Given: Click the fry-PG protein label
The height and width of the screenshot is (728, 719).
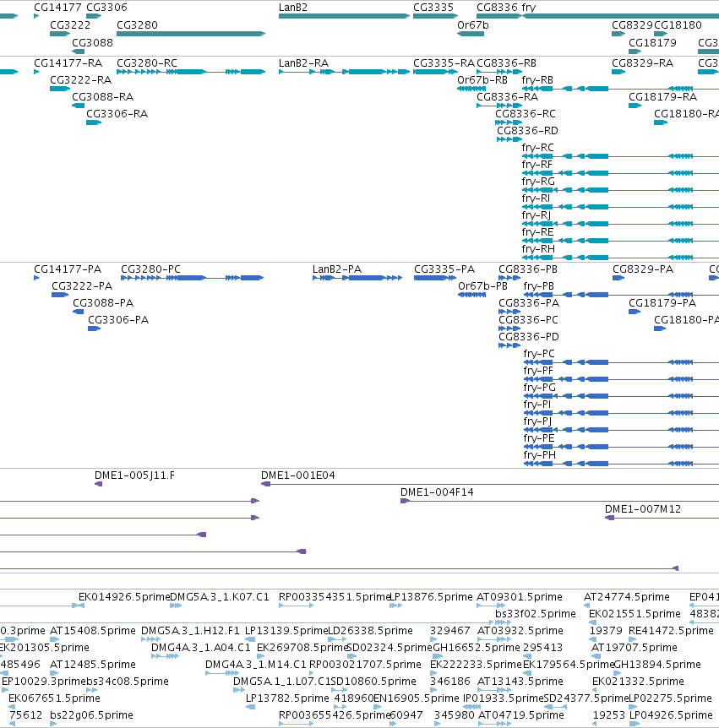Looking at the screenshot, I should (x=539, y=388).
